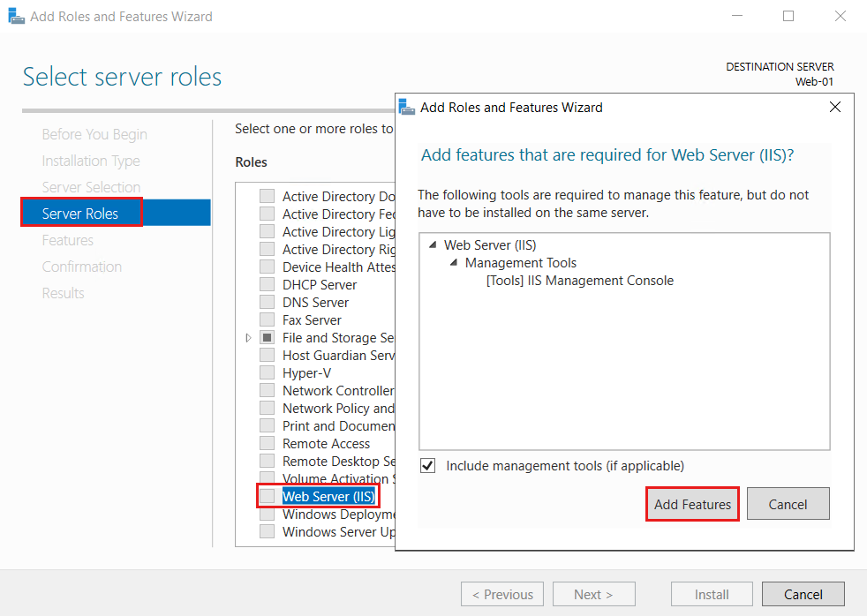
Task: Click the Next button
Action: tap(593, 594)
